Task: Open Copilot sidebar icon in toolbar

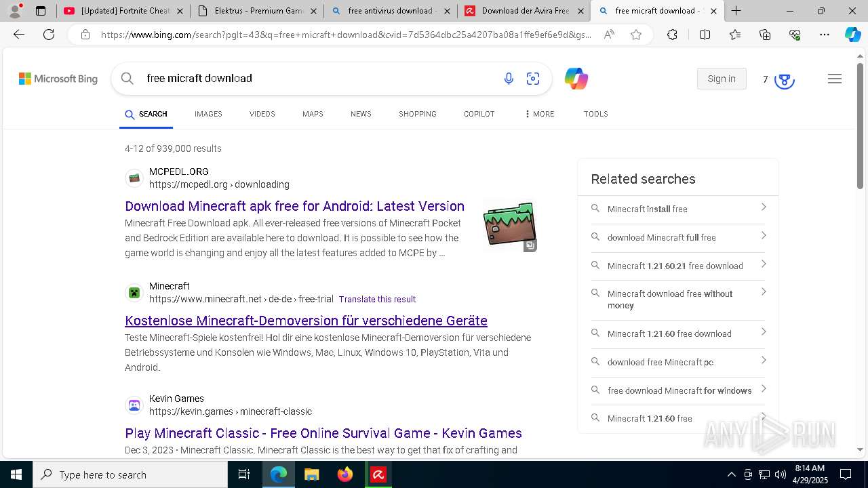Action: point(852,35)
